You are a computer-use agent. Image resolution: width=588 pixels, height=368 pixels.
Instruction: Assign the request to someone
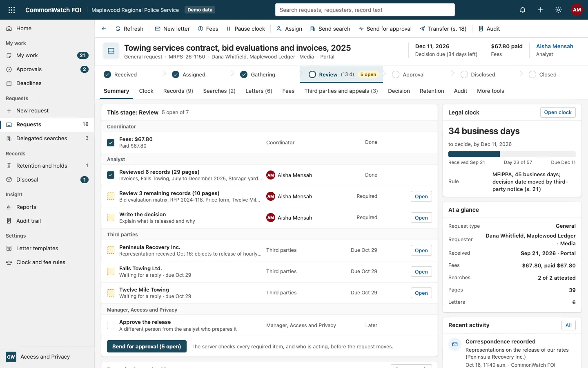click(x=289, y=29)
